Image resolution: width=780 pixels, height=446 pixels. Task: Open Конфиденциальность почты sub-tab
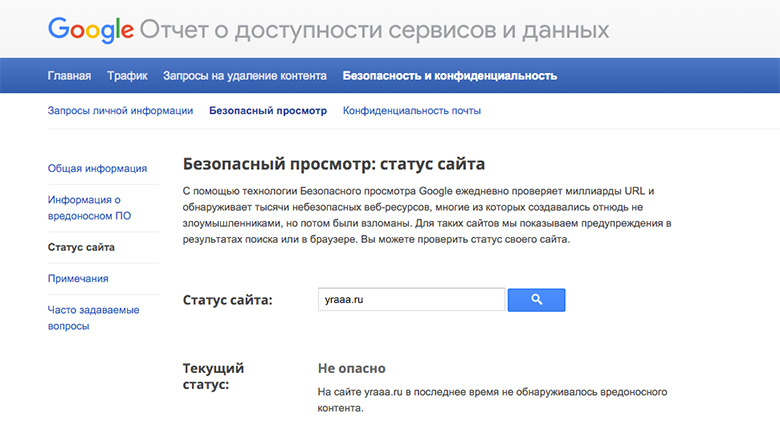coord(412,110)
